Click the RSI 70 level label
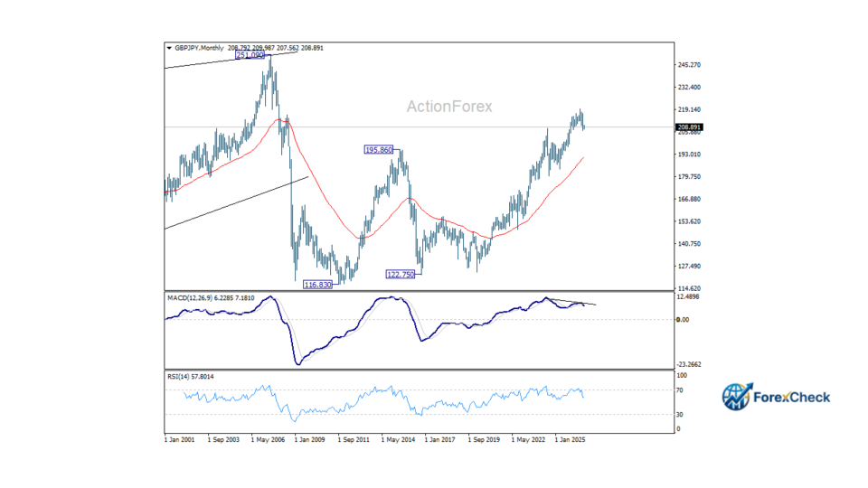The width and height of the screenshot is (868, 488). [680, 390]
